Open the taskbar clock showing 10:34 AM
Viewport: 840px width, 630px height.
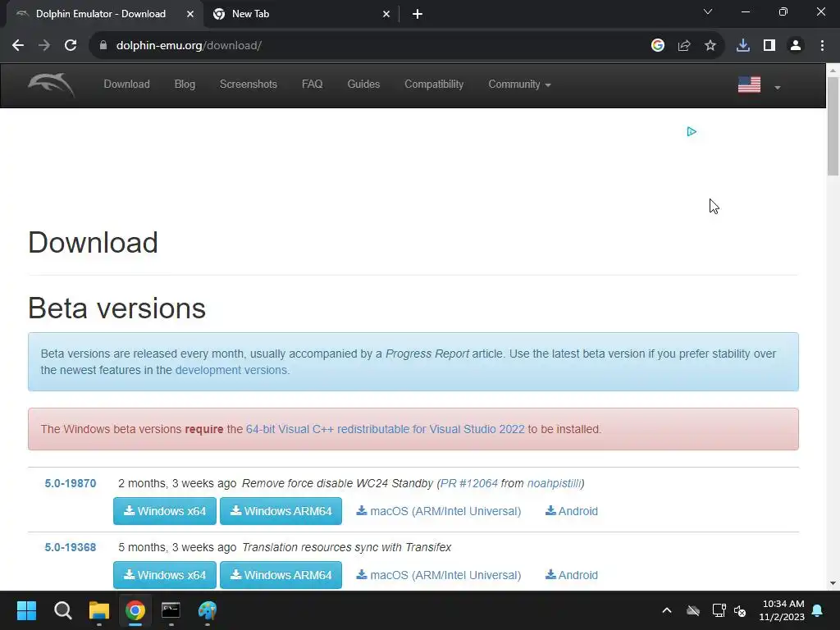782,610
